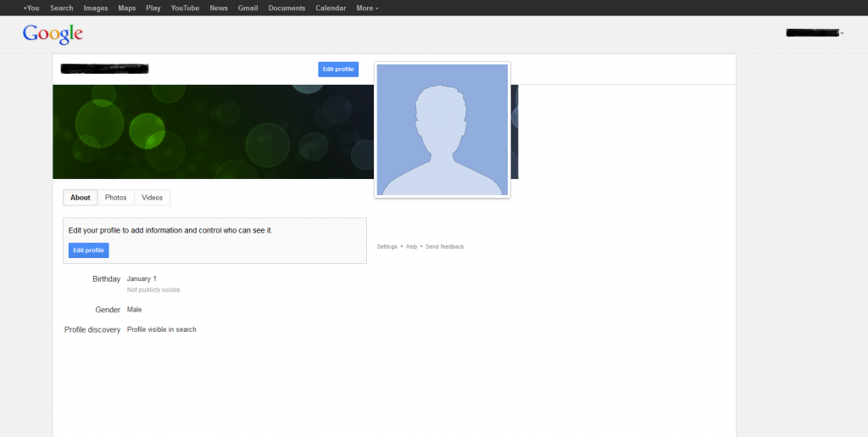This screenshot has width=868, height=437.
Task: Open the account menu dropdown arrow
Action: [x=842, y=34]
